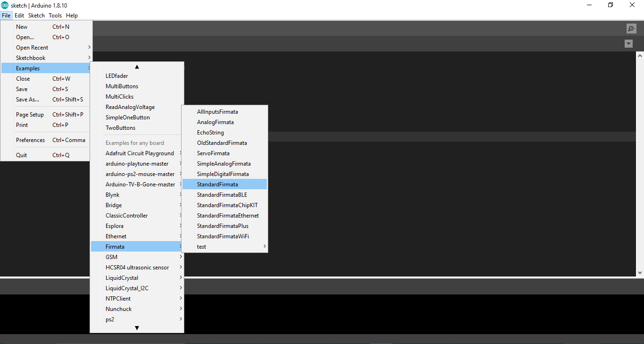Expand arduino-ps2-mouse-master examples

point(137,174)
